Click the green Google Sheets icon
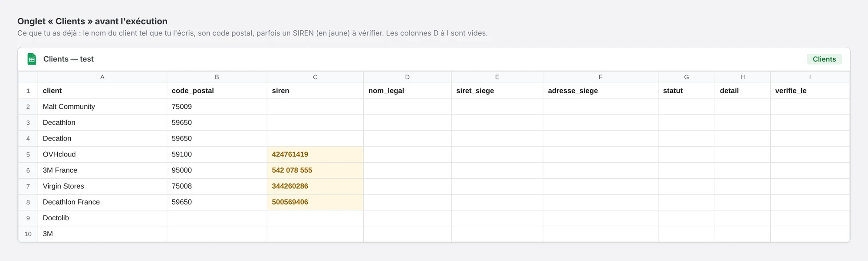This screenshot has width=868, height=261. coord(32,59)
